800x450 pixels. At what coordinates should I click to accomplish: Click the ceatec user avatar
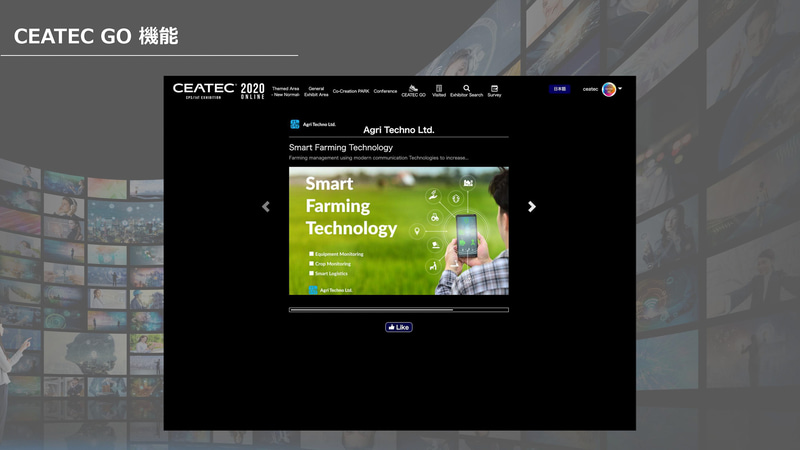(609, 89)
